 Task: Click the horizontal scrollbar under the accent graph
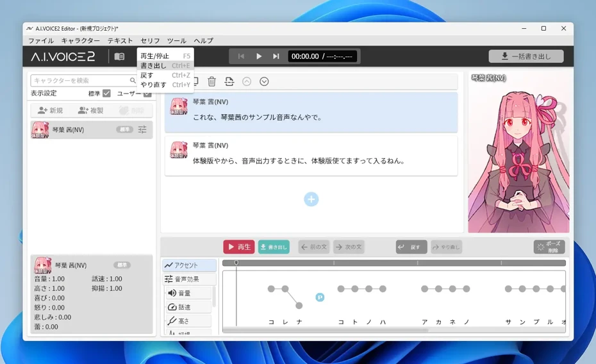coord(326,330)
